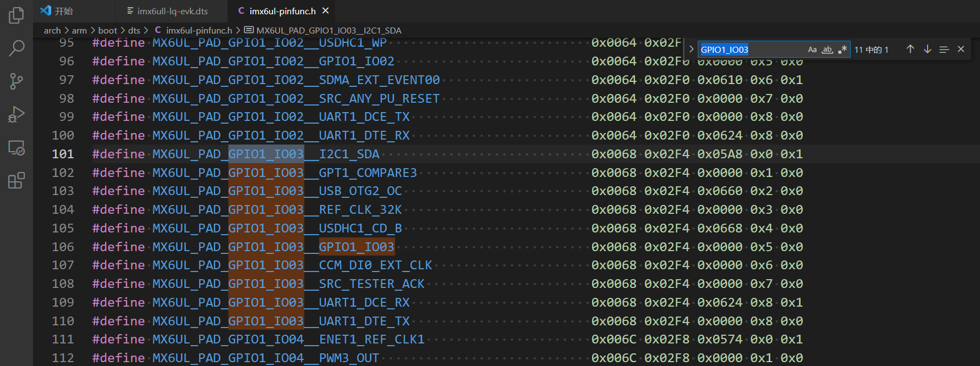Click MX6UL_PAD_GPIO1_IO02__UART1_DTE_RX macro name

(x=281, y=135)
